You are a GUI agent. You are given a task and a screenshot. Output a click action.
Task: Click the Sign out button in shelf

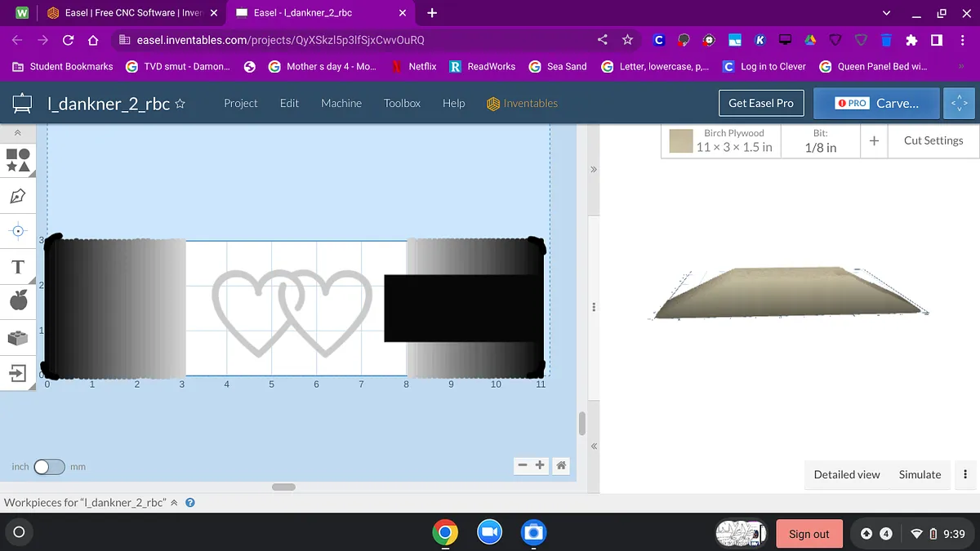coord(808,534)
